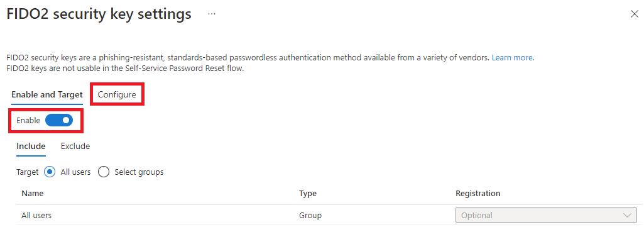Screen dimensions: 644x232
Task: Follow the Learn more link
Action: [x=512, y=58]
